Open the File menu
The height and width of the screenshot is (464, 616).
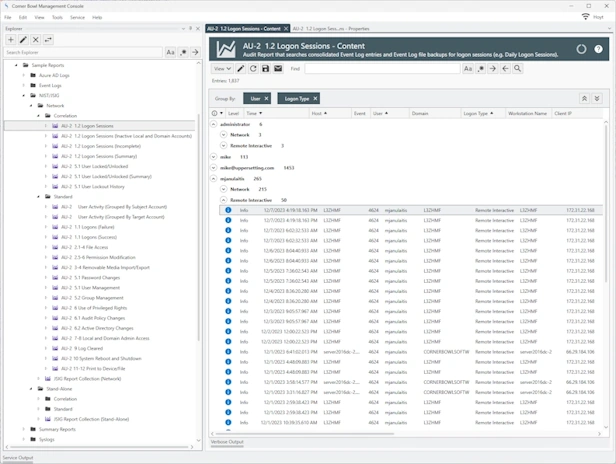tap(8, 17)
